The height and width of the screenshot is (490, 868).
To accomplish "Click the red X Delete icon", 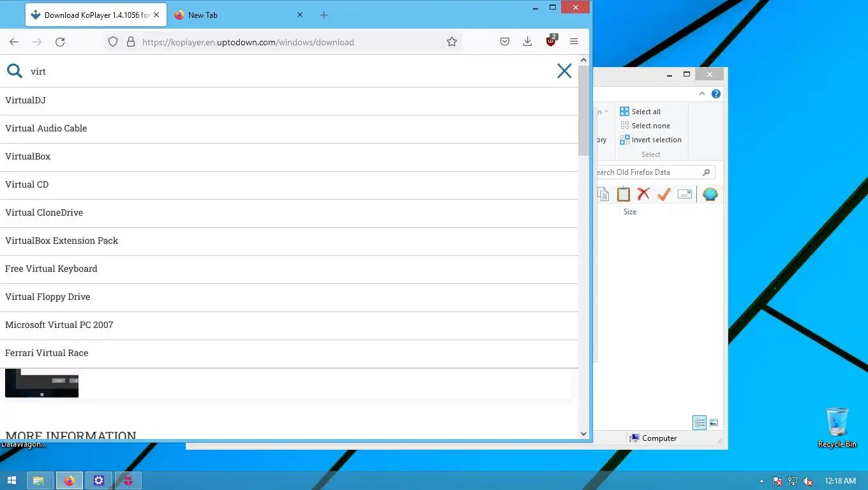I will coord(643,194).
